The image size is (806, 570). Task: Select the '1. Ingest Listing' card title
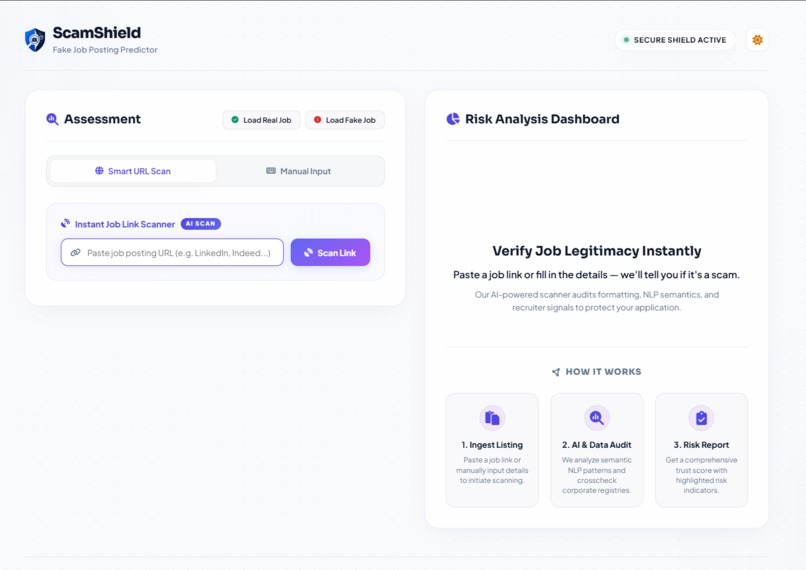click(492, 445)
